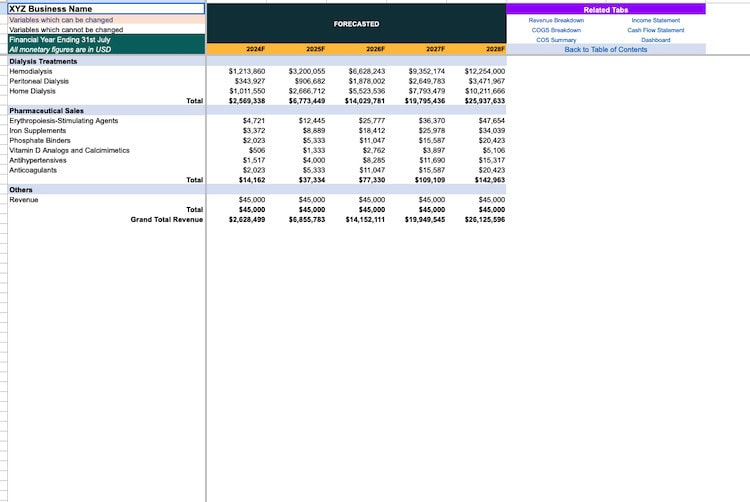Viewport: 750px width, 502px height.
Task: Select the Pharmaceutical Sales section header
Action: 46,110
